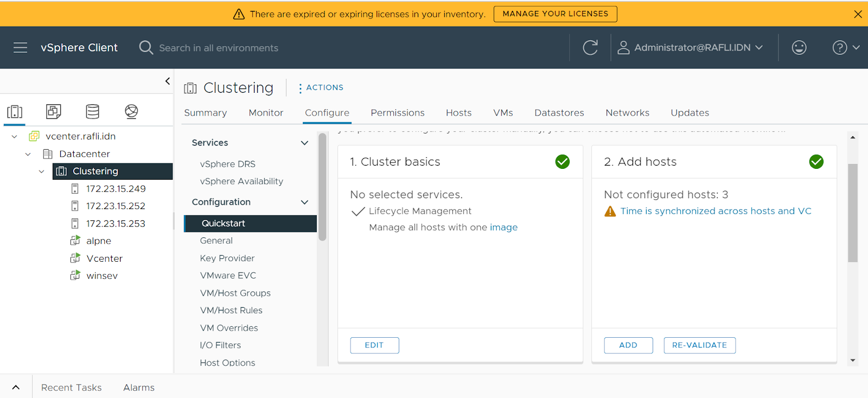Click host icon for 172.23.15.249
This screenshot has height=398, width=868.
click(x=75, y=188)
